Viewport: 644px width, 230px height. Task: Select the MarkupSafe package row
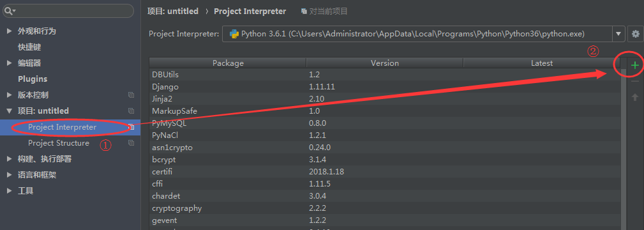[x=385, y=111]
